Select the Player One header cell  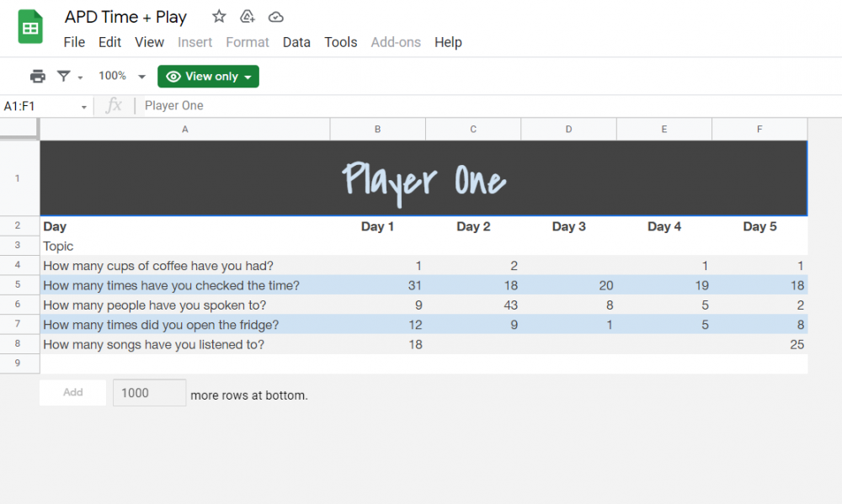tap(424, 178)
